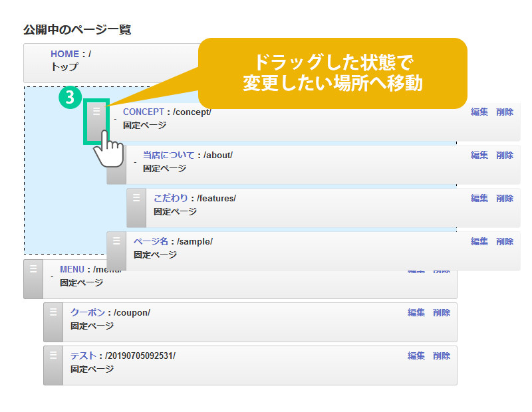Click 削除 for the CONCEPT page
This screenshot has height=412, width=532.
(505, 112)
